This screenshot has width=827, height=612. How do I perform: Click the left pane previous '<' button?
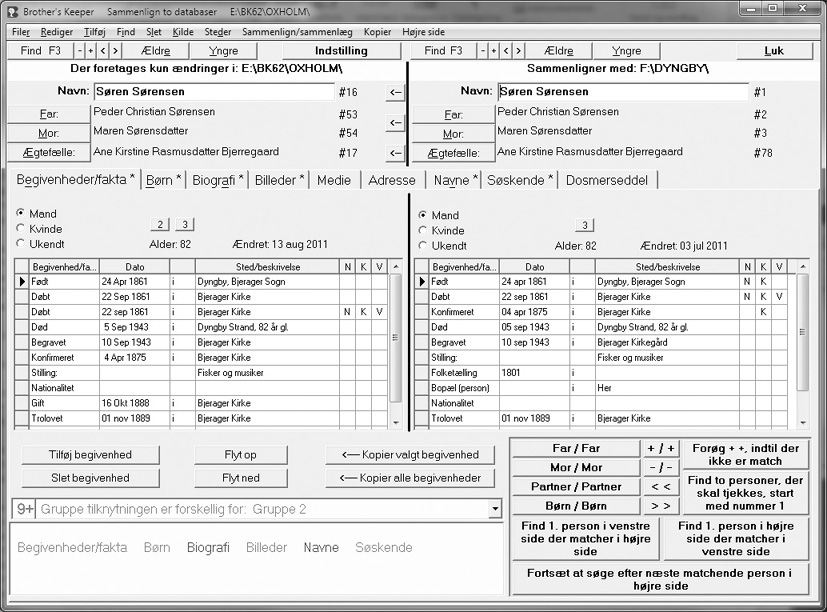[103, 51]
